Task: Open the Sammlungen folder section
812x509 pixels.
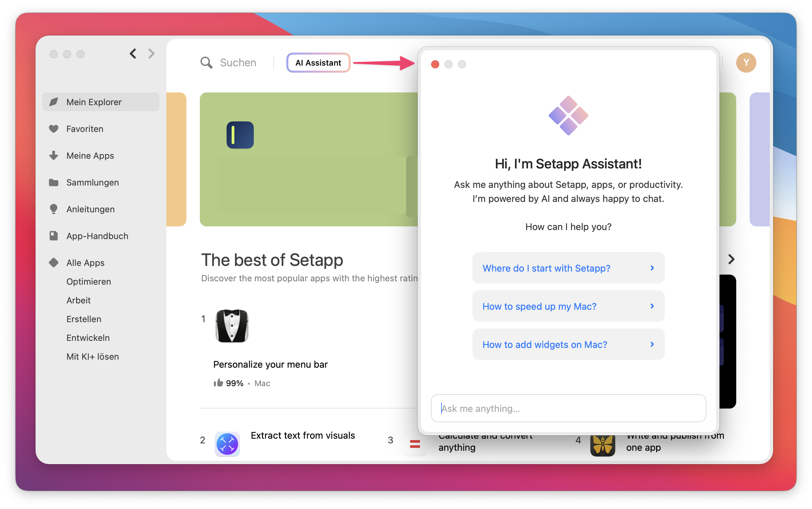Action: coord(92,183)
